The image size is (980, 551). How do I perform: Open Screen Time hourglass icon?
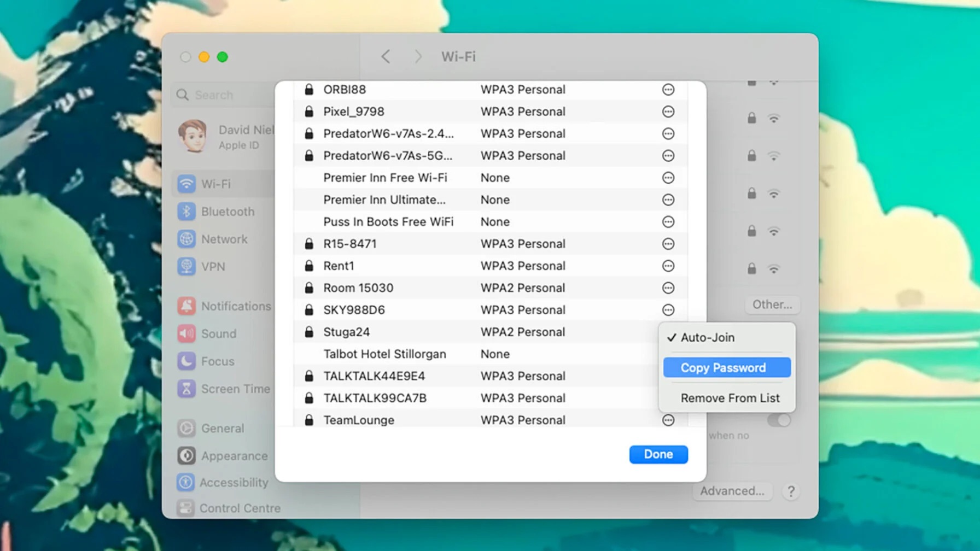pos(186,389)
